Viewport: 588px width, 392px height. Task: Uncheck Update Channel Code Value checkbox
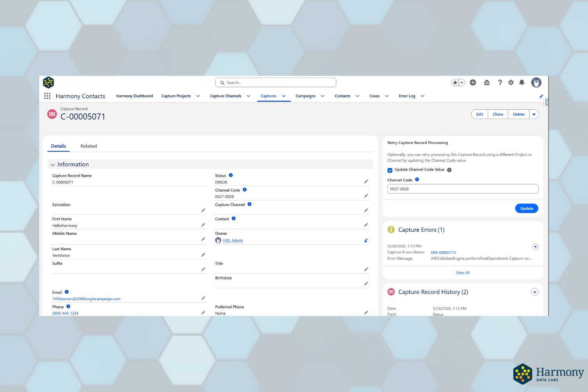pyautogui.click(x=390, y=170)
